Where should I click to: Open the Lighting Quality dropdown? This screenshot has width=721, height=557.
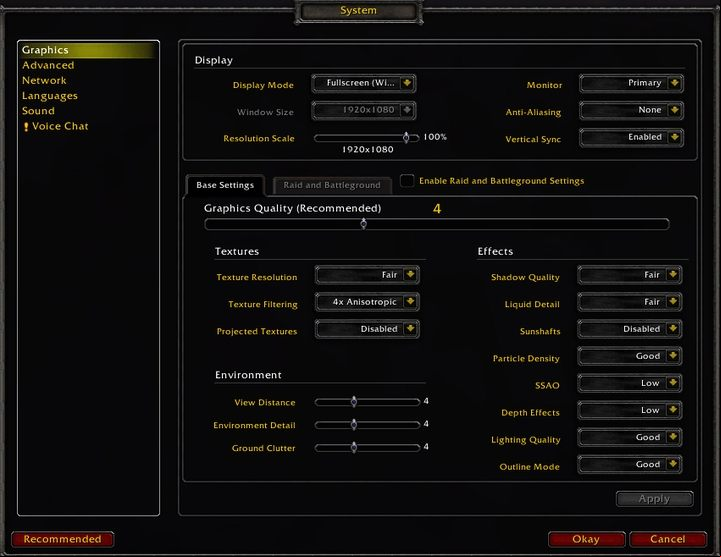(629, 438)
